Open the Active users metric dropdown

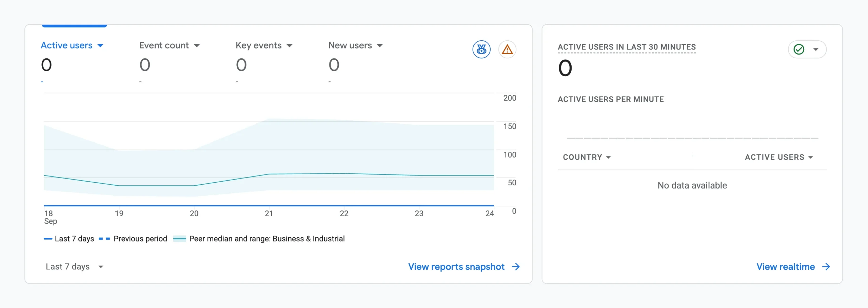point(72,45)
